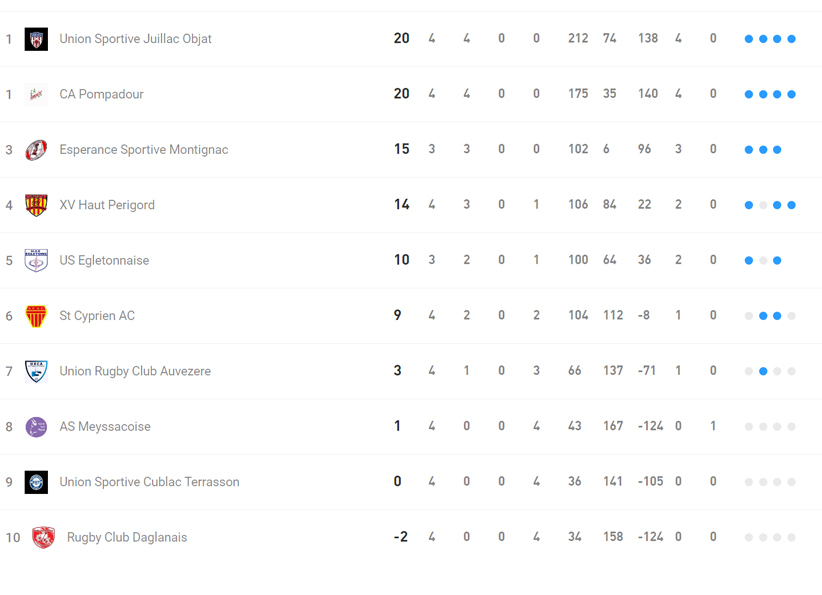Click the AS Meyssacoise purple logo
The width and height of the screenshot is (822, 595).
36,427
